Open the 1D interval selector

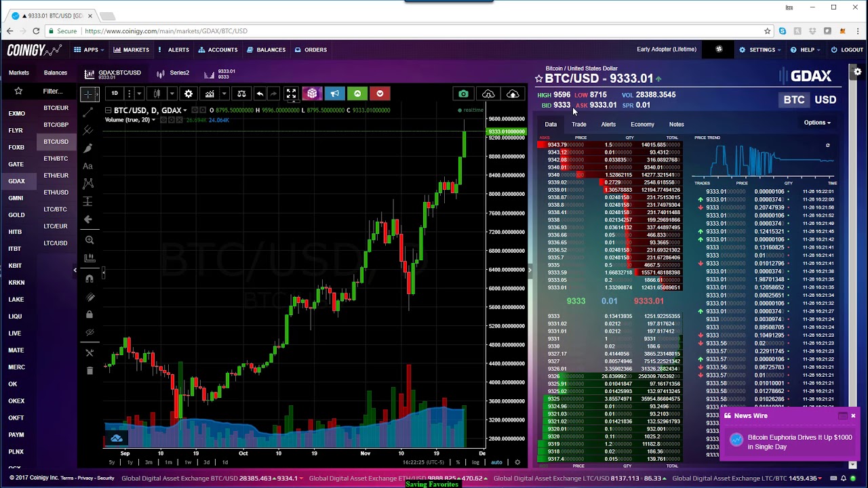pyautogui.click(x=115, y=94)
